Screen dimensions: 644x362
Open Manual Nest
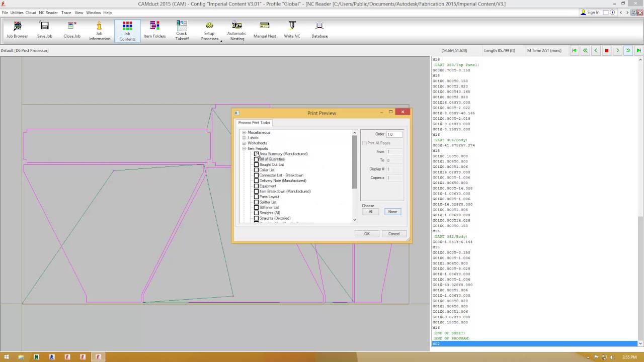click(x=265, y=30)
